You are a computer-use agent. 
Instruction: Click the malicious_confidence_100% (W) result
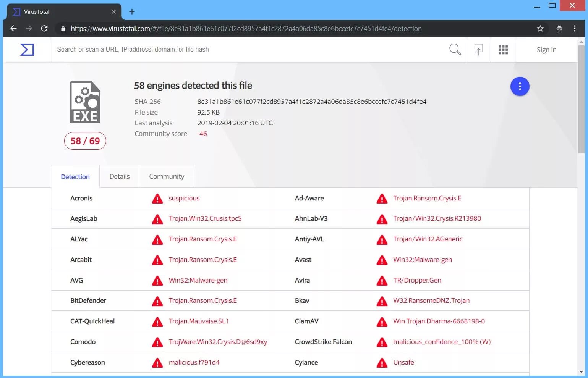[442, 342]
